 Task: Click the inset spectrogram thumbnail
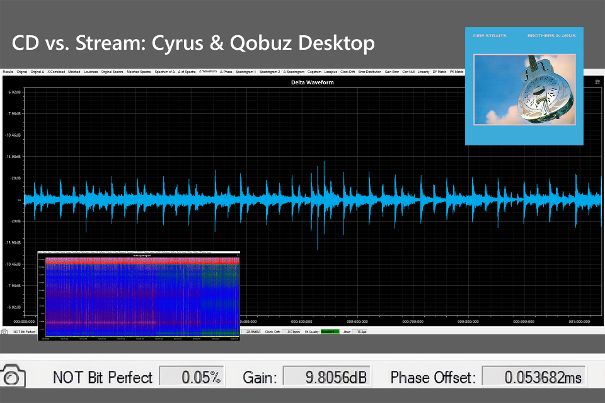139,296
